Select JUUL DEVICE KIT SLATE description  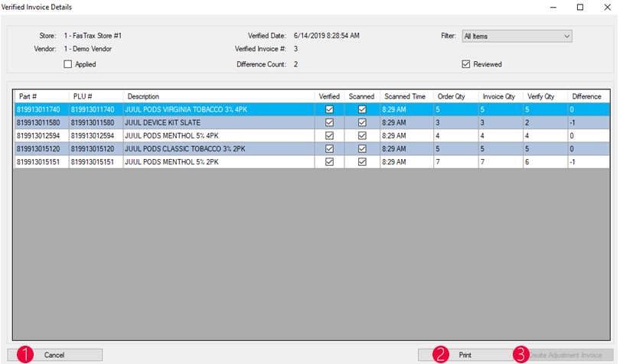pyautogui.click(x=219, y=122)
